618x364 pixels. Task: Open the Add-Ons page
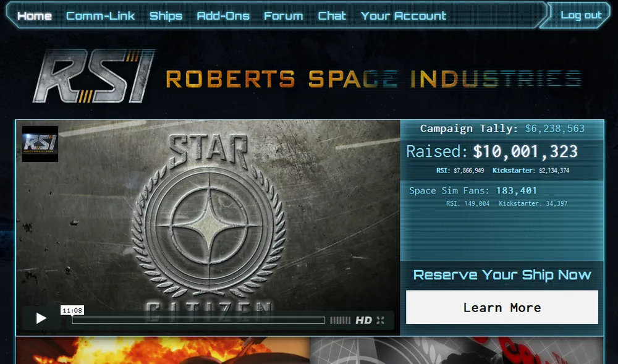pos(223,15)
